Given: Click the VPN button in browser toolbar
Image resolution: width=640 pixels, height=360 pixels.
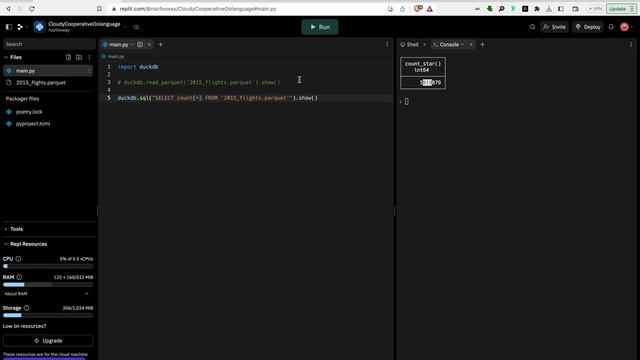Looking at the screenshot, I should (595, 9).
